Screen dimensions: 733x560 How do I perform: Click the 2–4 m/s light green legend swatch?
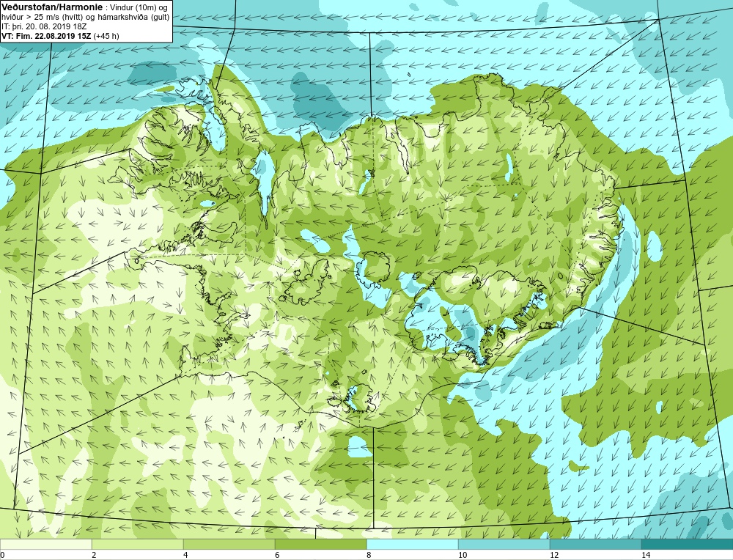(138, 544)
